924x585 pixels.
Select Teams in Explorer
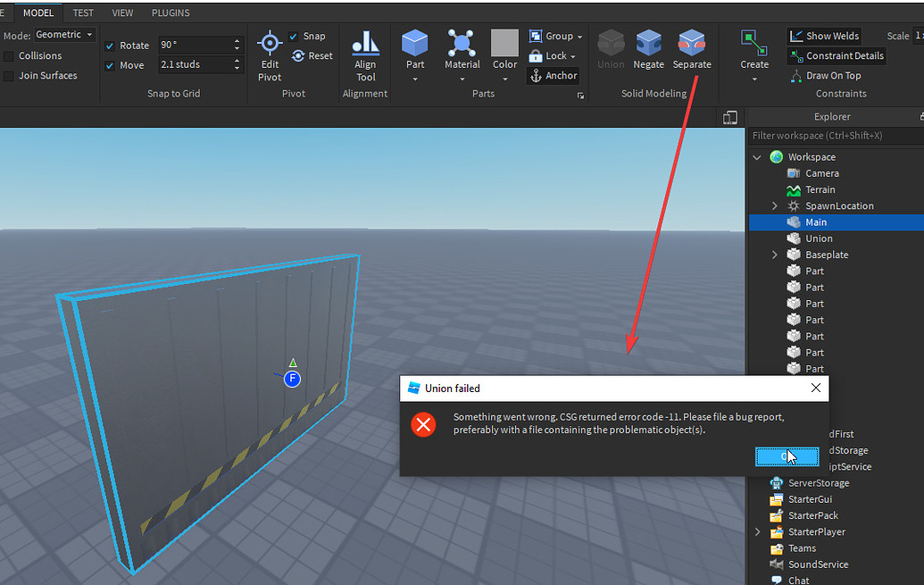[x=802, y=548]
